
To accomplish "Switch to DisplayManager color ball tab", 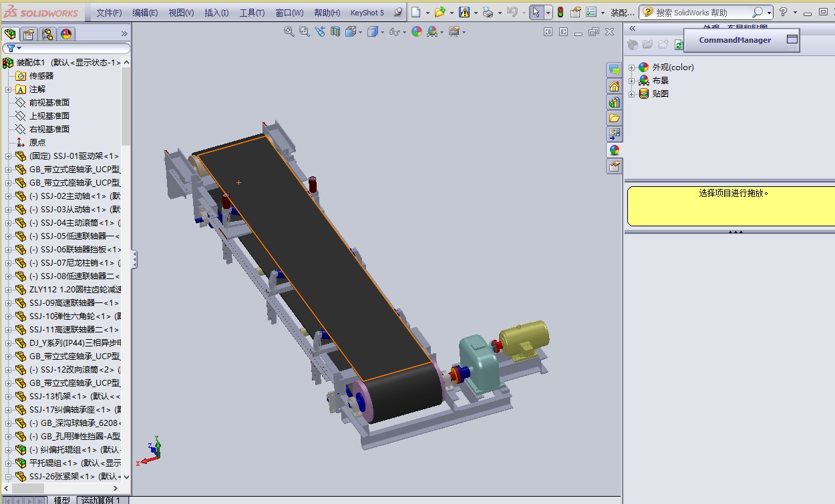I will [66, 34].
